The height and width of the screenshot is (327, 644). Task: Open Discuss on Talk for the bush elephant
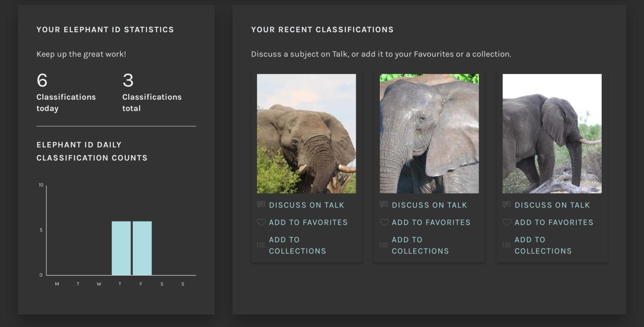click(x=306, y=205)
